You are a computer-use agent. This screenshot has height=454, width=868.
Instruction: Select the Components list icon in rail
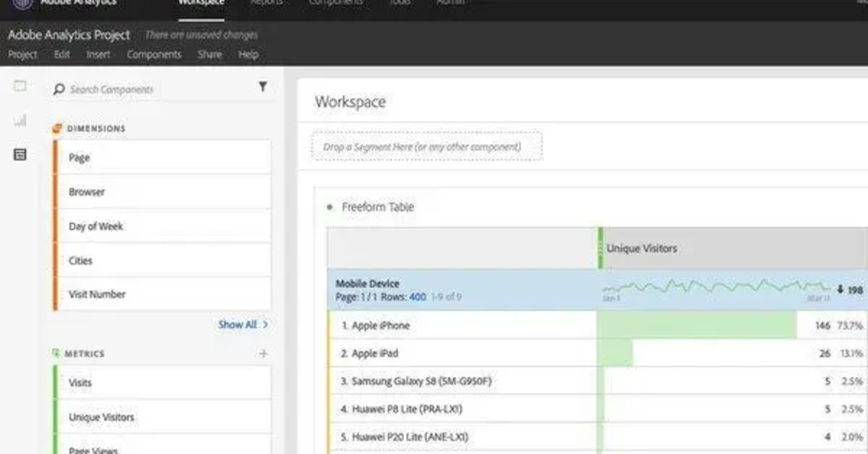[x=20, y=155]
